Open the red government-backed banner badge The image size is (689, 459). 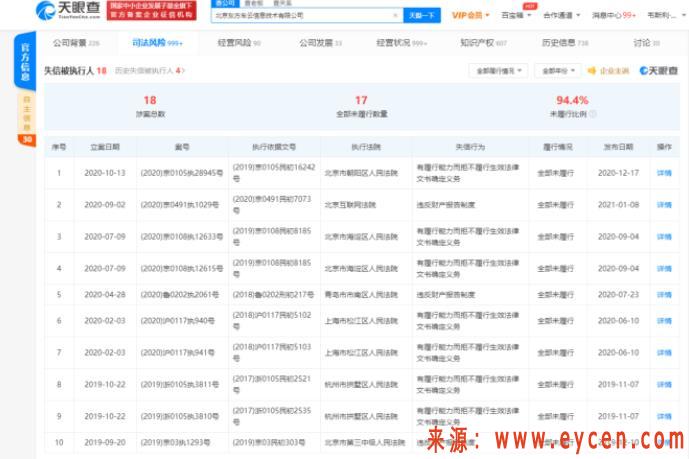click(x=152, y=11)
